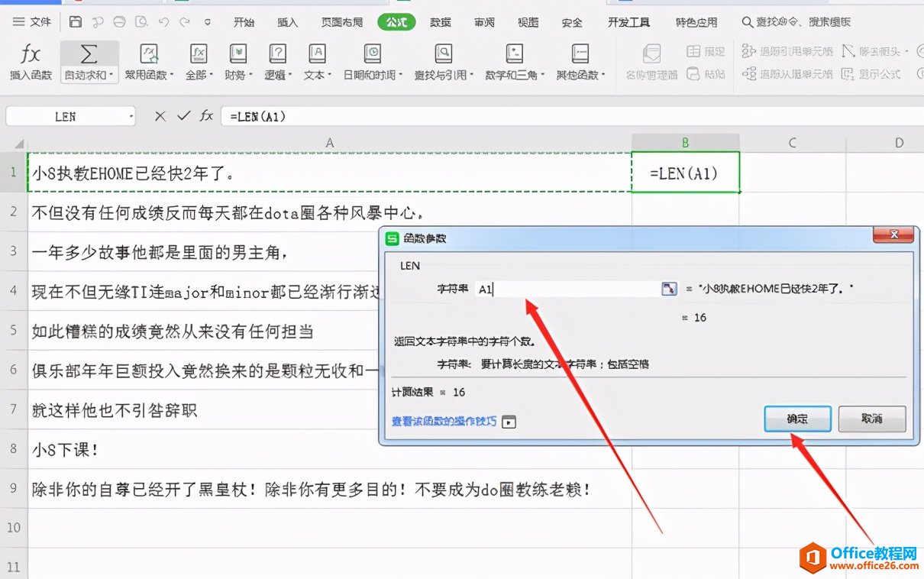Switch to the 页面布局 tab
The width and height of the screenshot is (924, 579).
click(342, 22)
